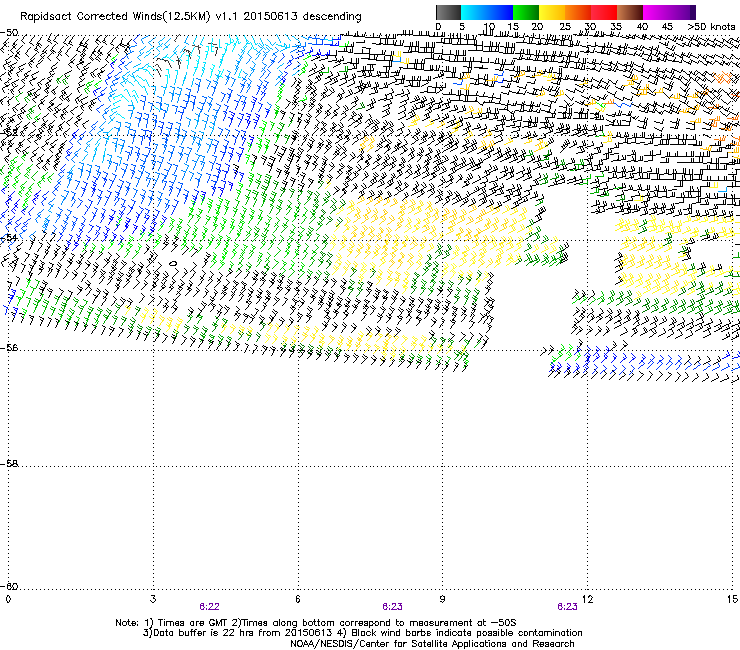Viewport: 740px width, 650px height.
Task: Click the yellow segment of the color bar
Action: (552, 12)
